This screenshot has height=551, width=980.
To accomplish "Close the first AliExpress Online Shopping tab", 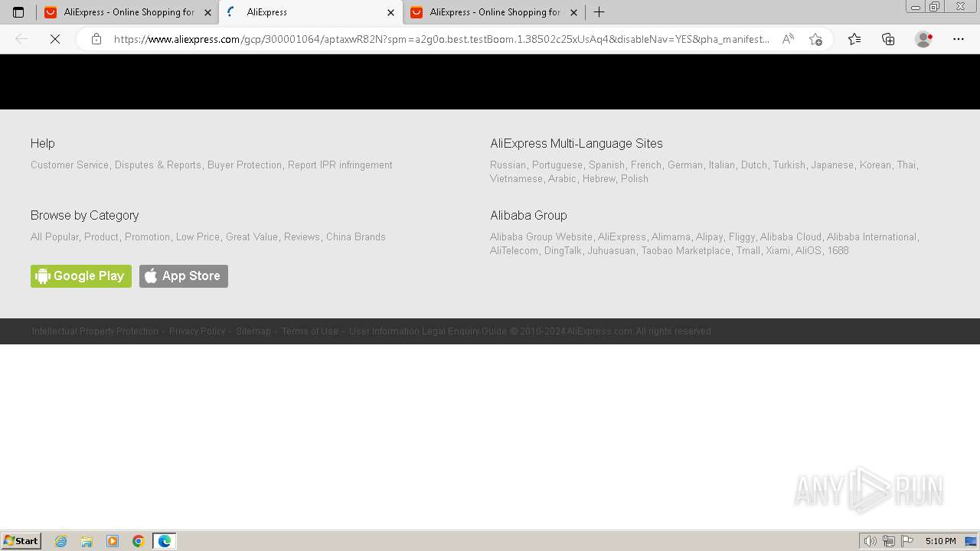I will point(207,12).
